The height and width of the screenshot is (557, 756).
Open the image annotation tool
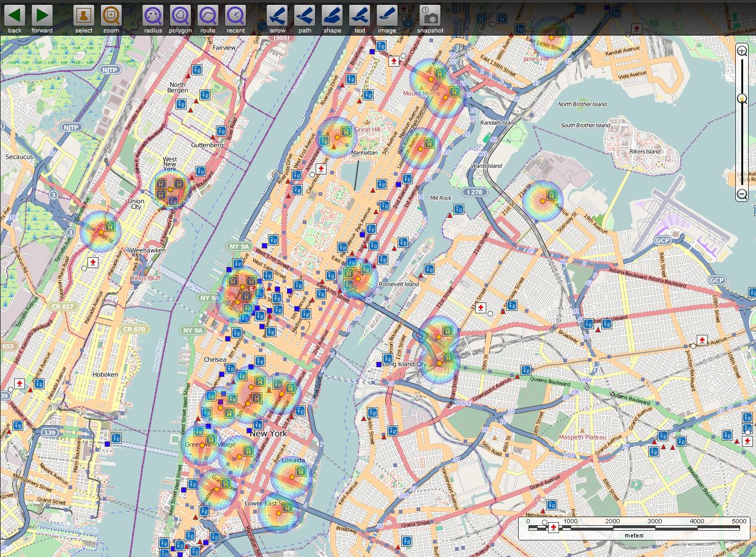point(387,15)
